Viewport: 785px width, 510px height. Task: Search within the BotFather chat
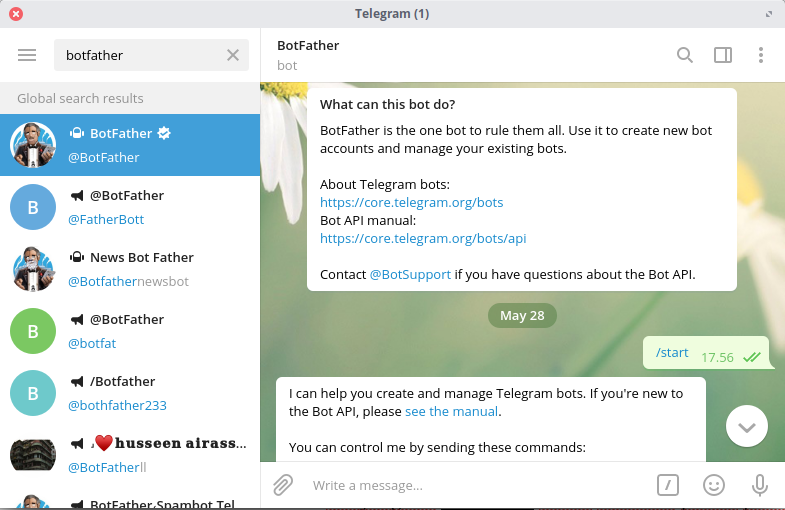tap(684, 55)
